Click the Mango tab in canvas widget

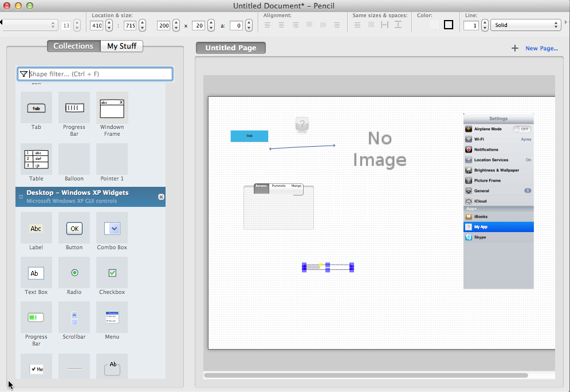(296, 186)
